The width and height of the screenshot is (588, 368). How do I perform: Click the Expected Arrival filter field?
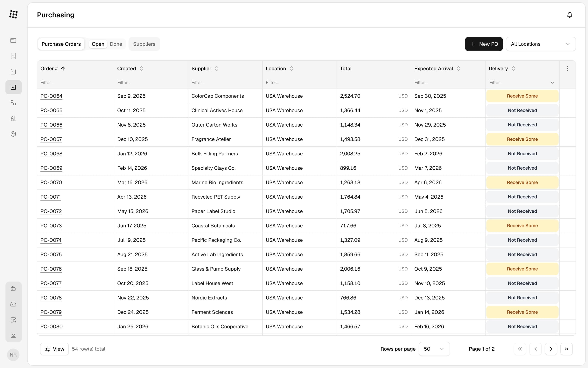pyautogui.click(x=448, y=83)
